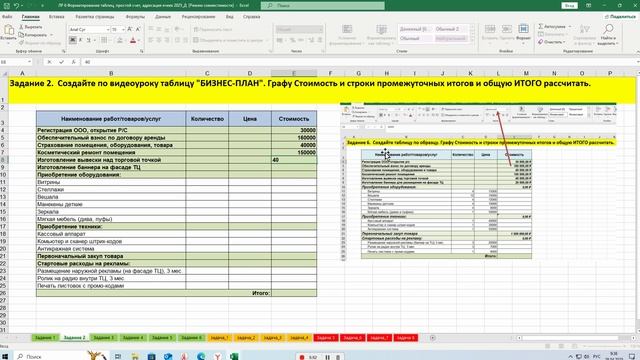Click the Format cells icon
The image size is (640, 360).
(x=523, y=29)
